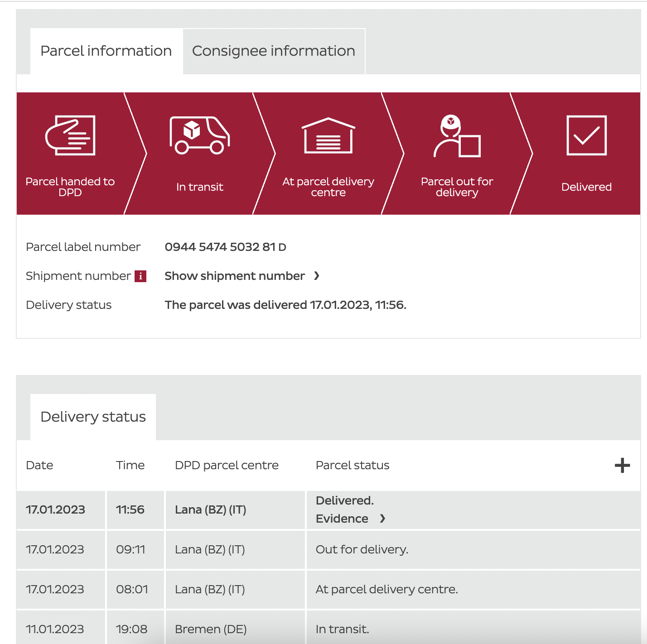Click the courier out for delivery icon
Image resolution: width=647 pixels, height=644 pixels.
tap(457, 136)
